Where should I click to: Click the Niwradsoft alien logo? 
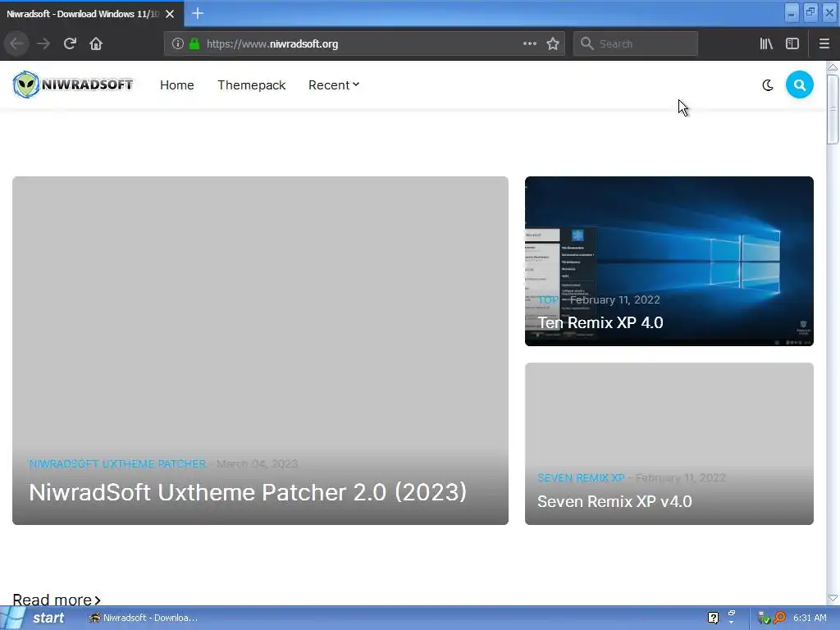coord(73,84)
